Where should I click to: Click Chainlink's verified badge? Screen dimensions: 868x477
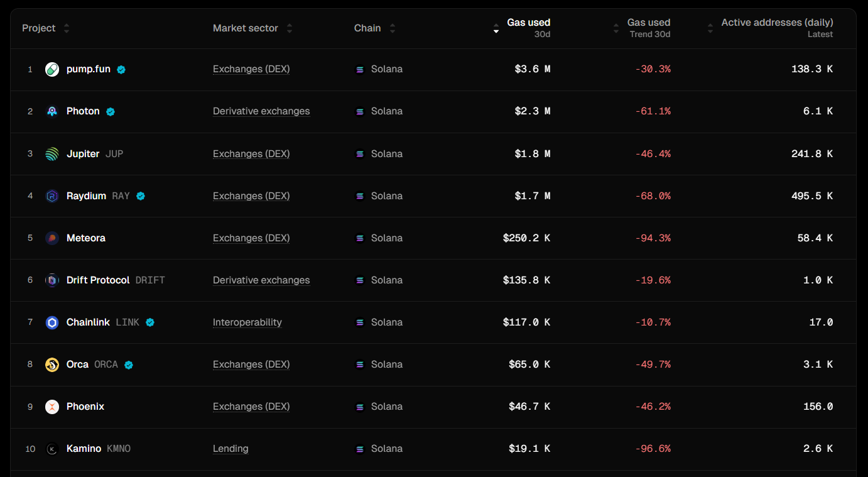pyautogui.click(x=150, y=322)
